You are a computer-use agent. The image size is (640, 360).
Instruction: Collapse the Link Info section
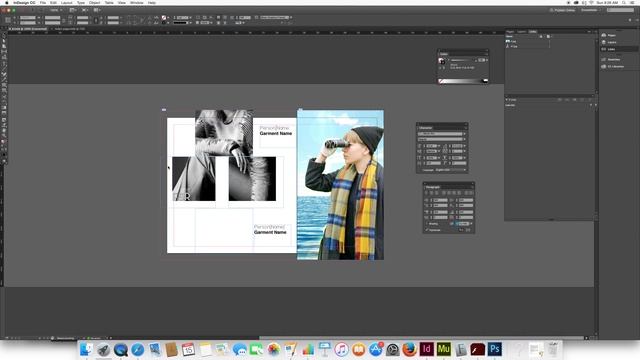(507, 100)
